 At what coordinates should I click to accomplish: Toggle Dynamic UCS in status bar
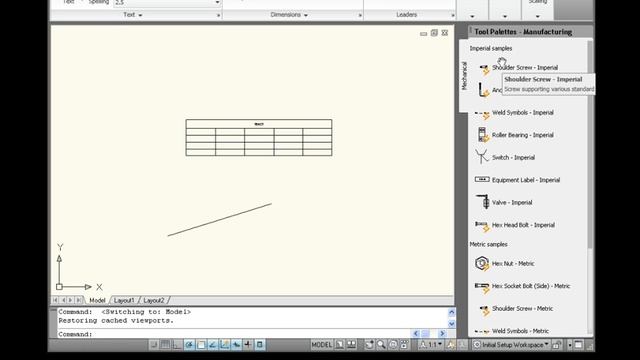tap(224, 344)
